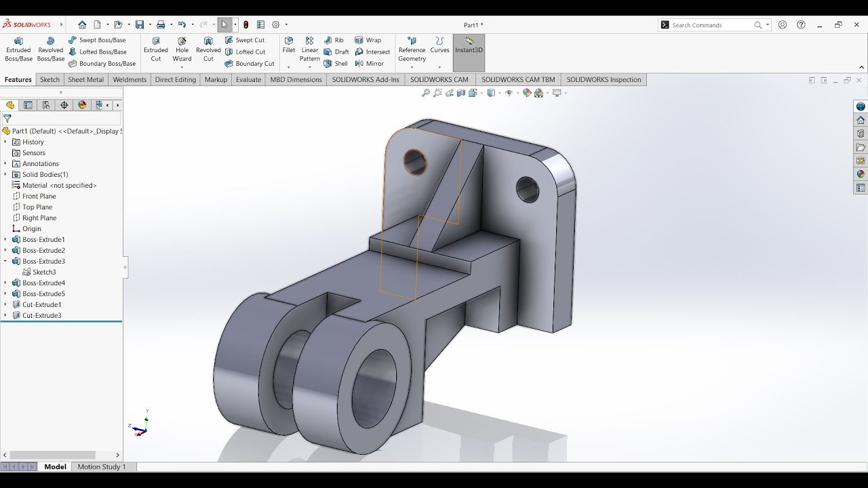Use the Intersect feature tool
868x488 pixels.
(x=372, y=52)
